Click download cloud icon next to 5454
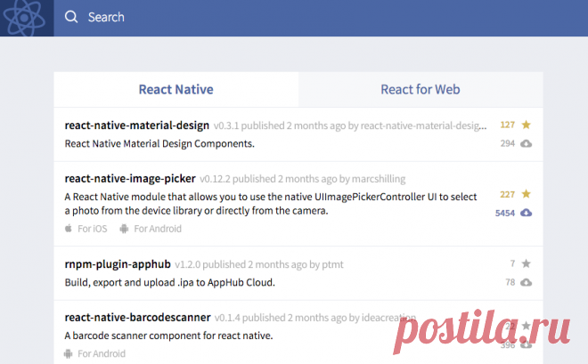Screen dimensions: 588x364 click(x=527, y=213)
